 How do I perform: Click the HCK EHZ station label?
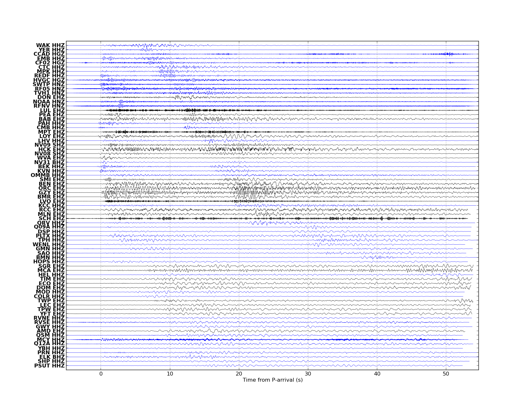tap(52, 149)
